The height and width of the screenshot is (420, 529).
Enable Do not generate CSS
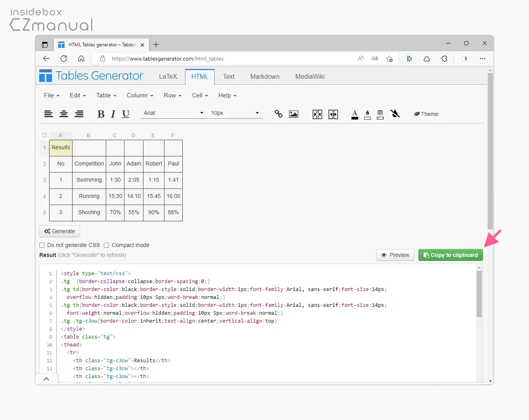42,245
